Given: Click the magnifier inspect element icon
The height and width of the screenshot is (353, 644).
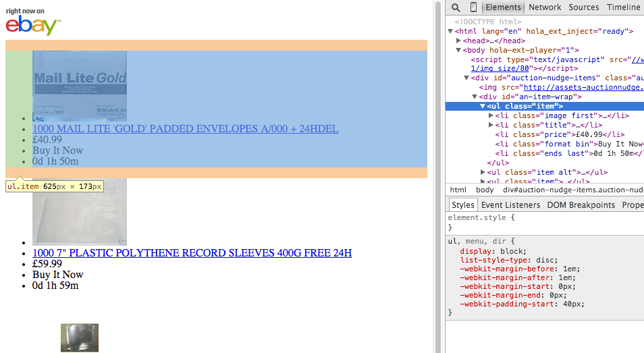Looking at the screenshot, I should coord(456,7).
